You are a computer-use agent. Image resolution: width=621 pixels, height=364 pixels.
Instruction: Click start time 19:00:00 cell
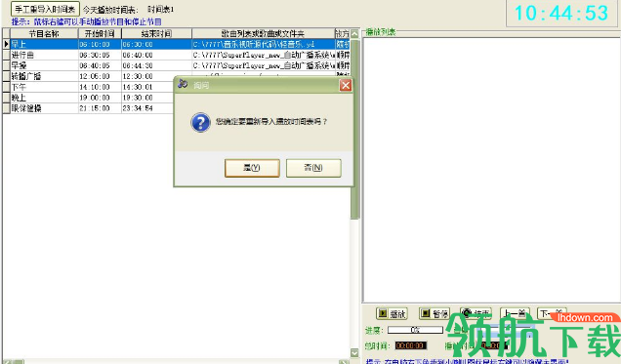[100, 98]
